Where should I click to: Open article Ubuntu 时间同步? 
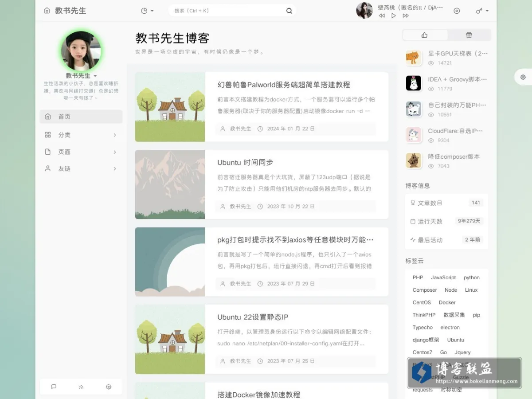[245, 162]
